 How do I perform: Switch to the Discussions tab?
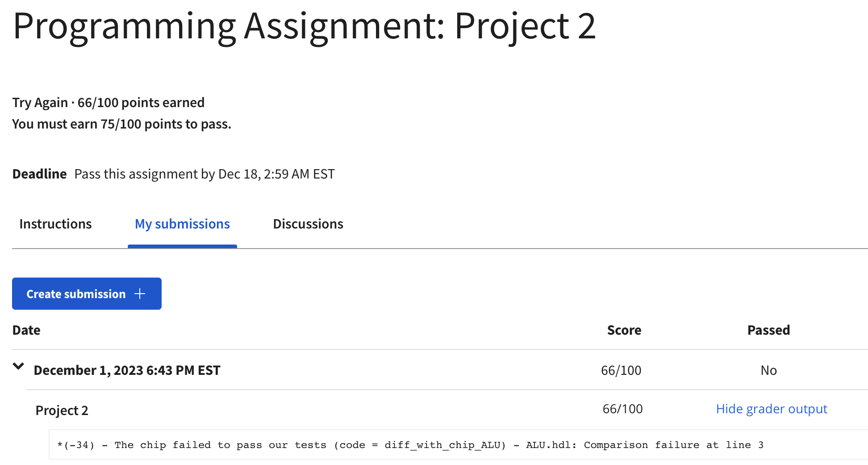(308, 224)
